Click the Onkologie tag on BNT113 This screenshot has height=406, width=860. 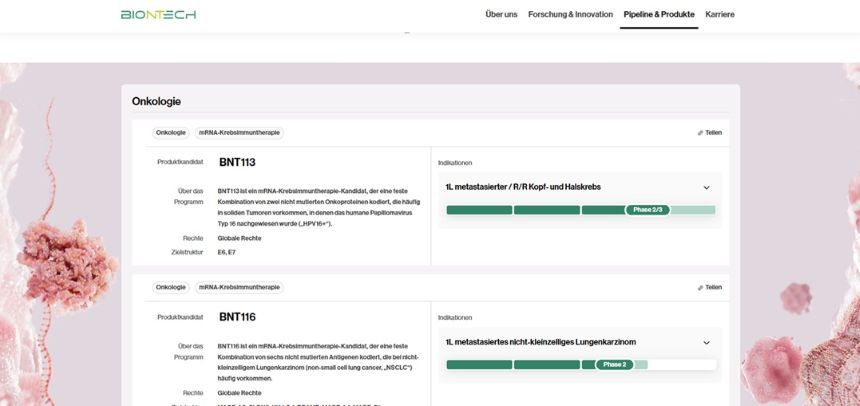pos(171,133)
